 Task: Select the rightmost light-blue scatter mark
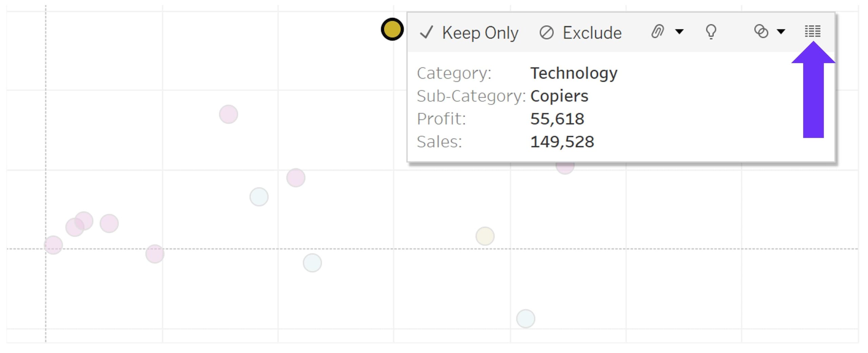(x=526, y=319)
